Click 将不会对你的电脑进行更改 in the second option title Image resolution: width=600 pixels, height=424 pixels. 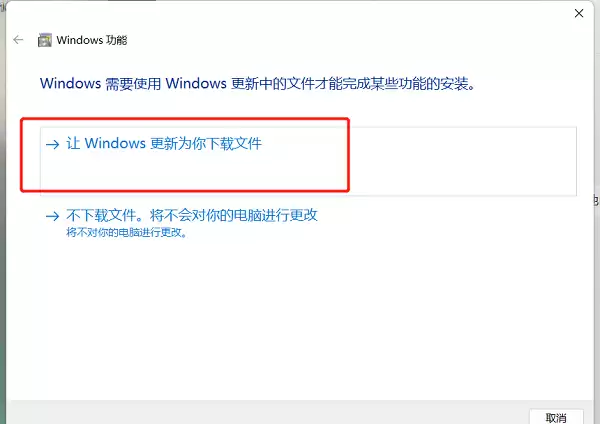pyautogui.click(x=234, y=215)
